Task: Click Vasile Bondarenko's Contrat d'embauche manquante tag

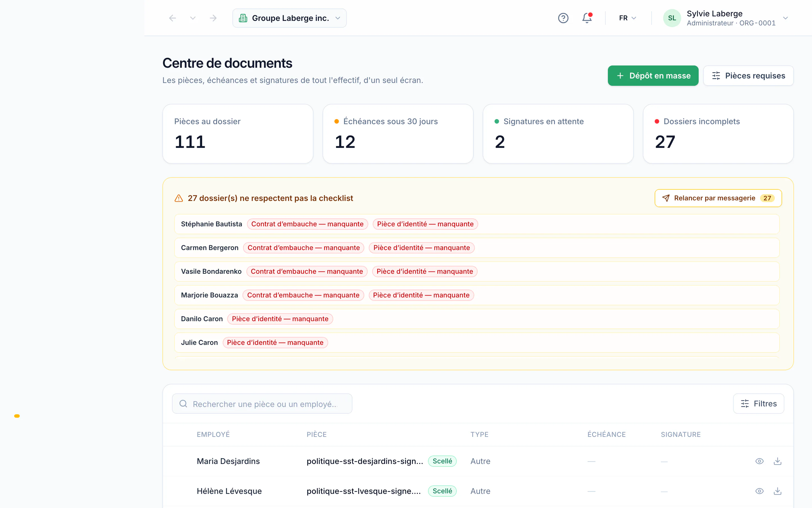Action: pos(307,271)
